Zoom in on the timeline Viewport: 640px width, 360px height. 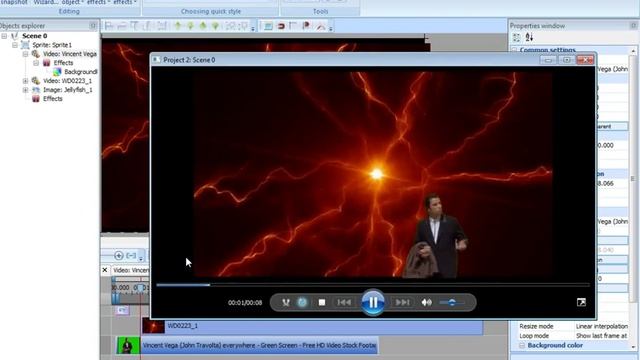coord(119,256)
